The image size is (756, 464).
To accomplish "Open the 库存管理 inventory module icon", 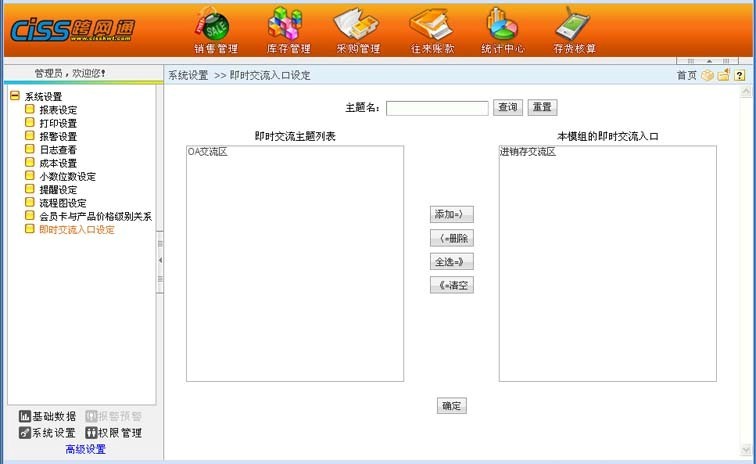I will click(x=288, y=28).
